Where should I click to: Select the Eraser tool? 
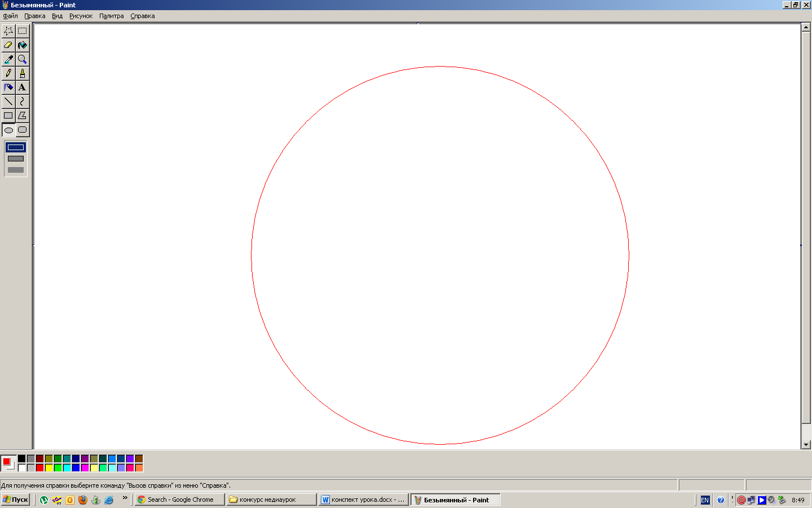(x=8, y=45)
